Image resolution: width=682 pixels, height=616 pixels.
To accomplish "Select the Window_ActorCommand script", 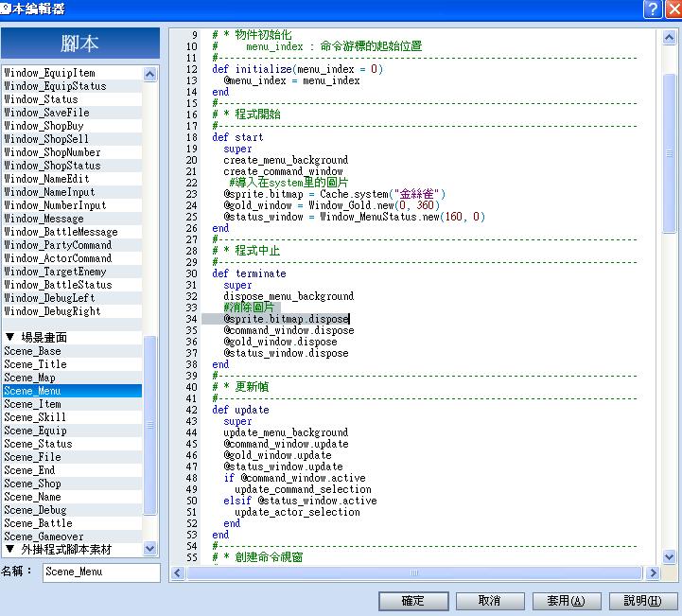I will (72, 258).
